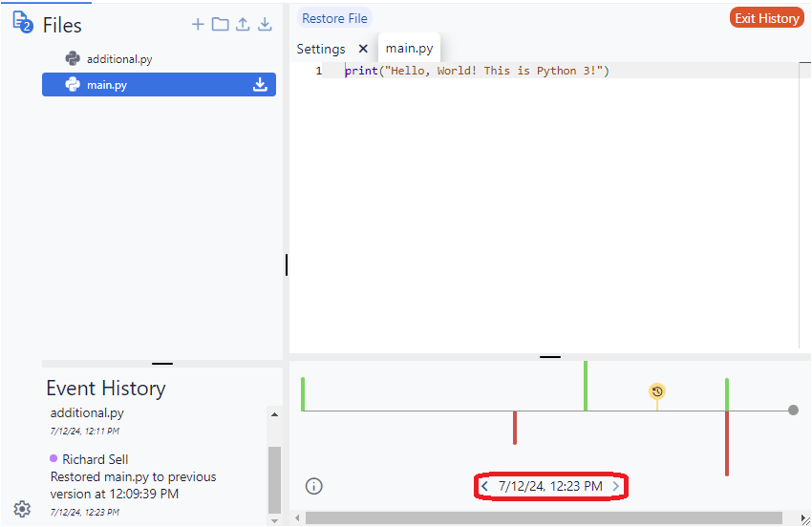The image size is (812, 527).
Task: Go to next history timestamp
Action: pos(616,487)
